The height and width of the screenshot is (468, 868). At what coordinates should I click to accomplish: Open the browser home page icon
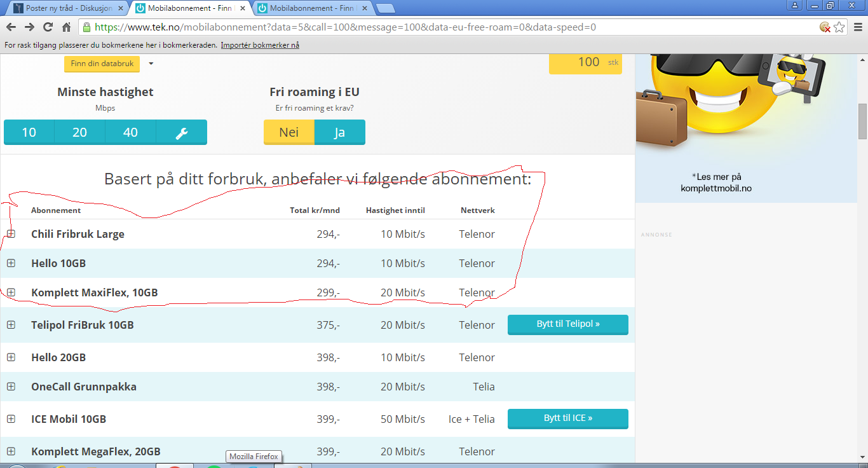[x=66, y=27]
